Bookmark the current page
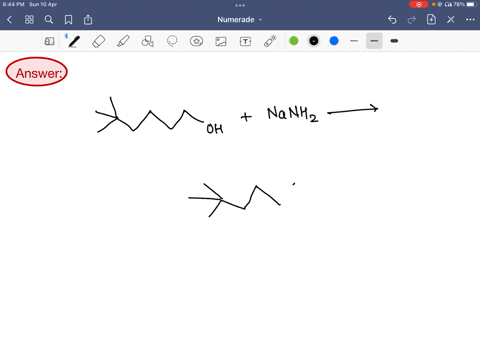 click(x=68, y=20)
